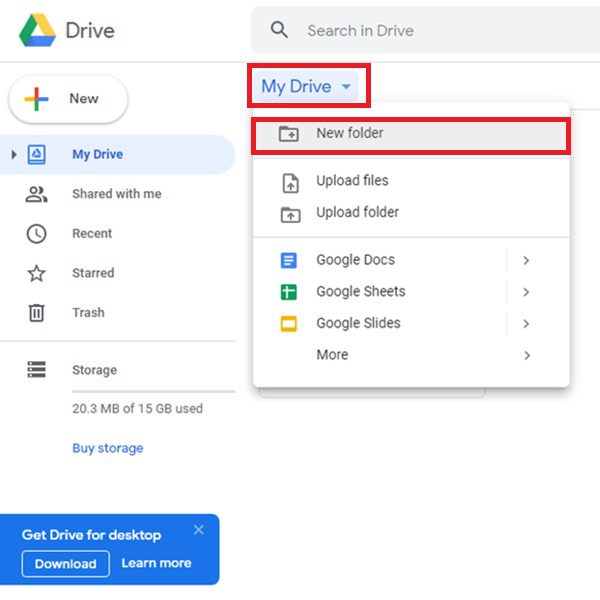
Task: Click the New folder icon
Action: (x=289, y=134)
